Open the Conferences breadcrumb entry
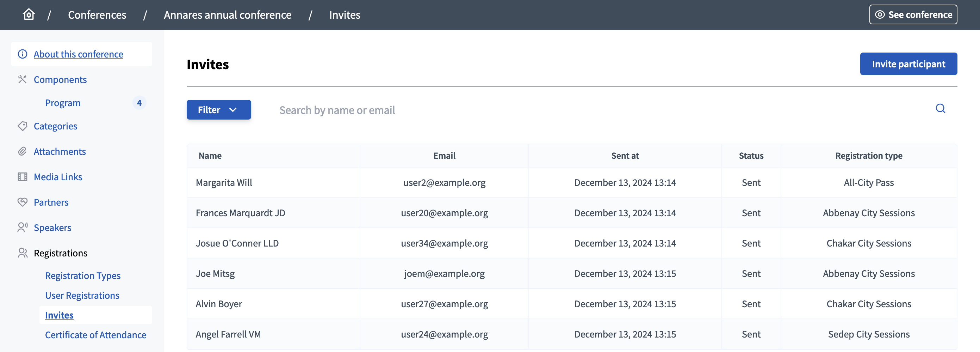 pyautogui.click(x=97, y=14)
